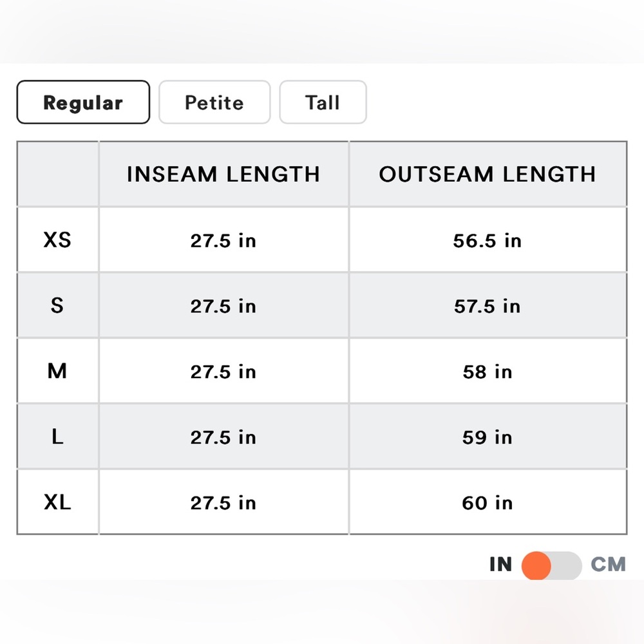
Task: Toggle the IN/CM unit switch
Action: [551, 565]
